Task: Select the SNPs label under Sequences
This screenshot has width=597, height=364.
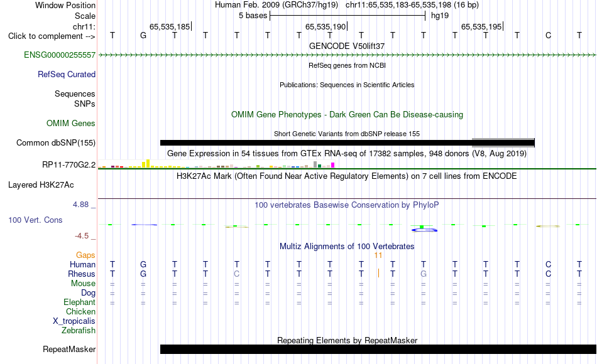Action: pyautogui.click(x=85, y=104)
